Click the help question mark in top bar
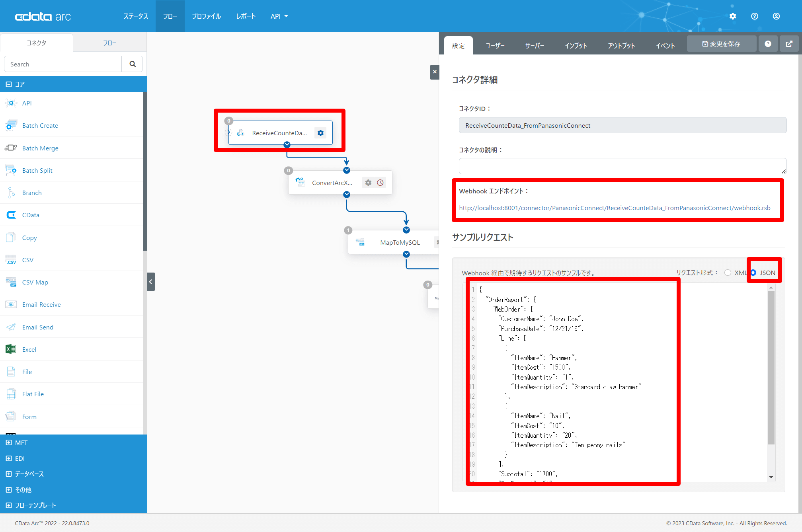 click(755, 16)
